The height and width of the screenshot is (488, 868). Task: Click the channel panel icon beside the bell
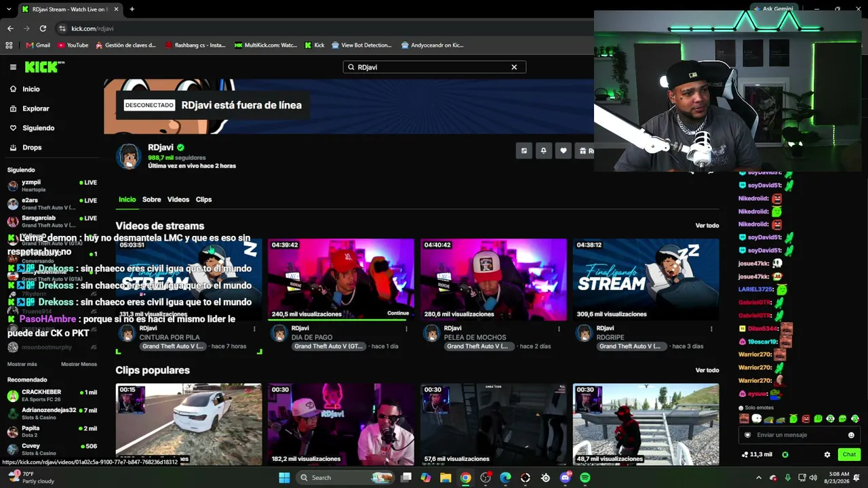point(524,151)
